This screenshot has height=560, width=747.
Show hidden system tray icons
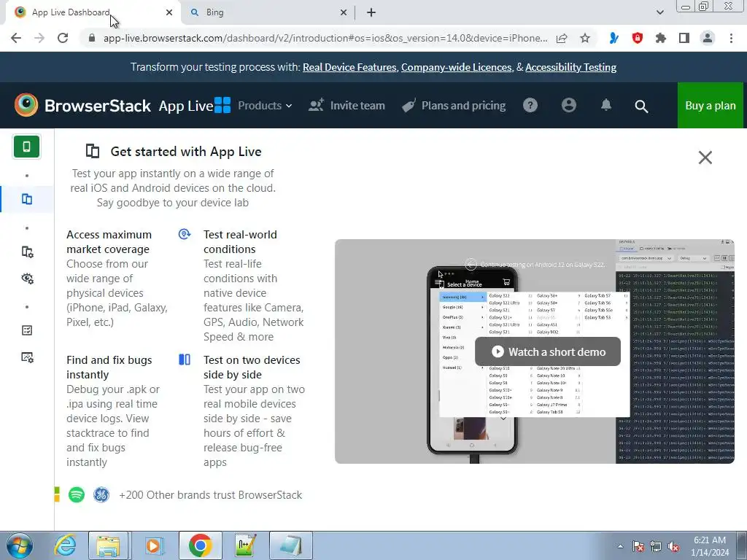point(620,546)
